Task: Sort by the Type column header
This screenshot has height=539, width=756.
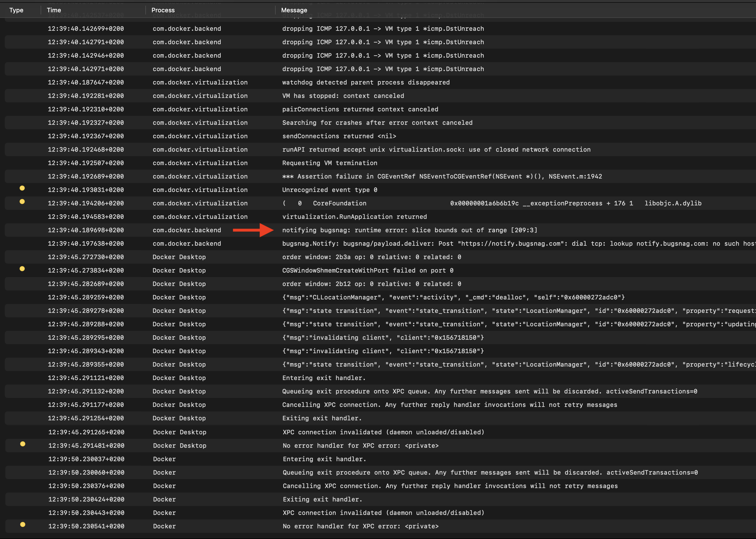Action: point(16,10)
